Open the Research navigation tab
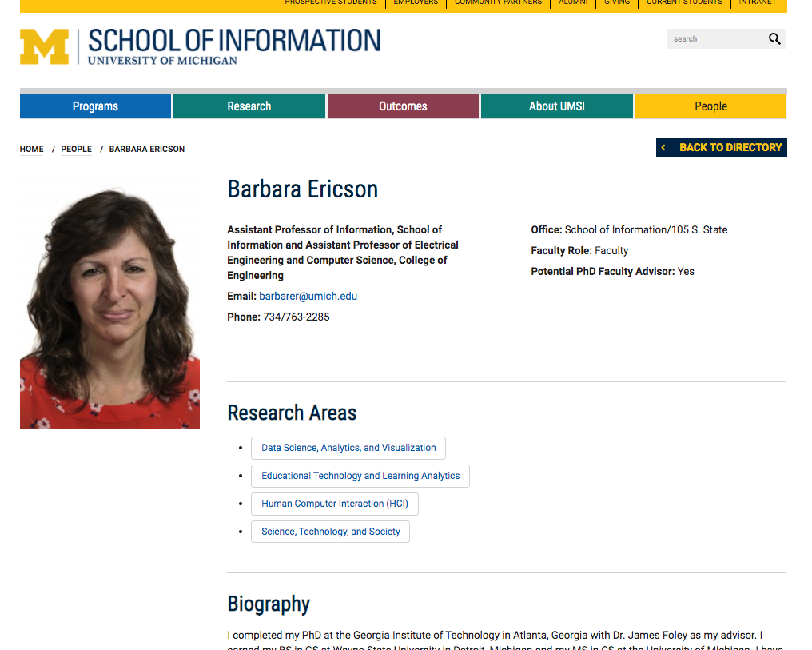812x650 pixels. pos(249,106)
